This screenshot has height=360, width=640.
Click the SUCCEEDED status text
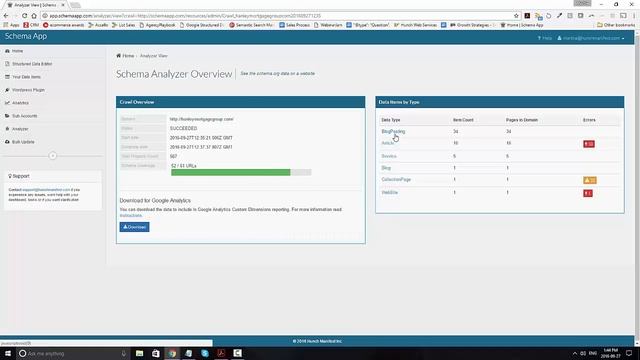(183, 129)
